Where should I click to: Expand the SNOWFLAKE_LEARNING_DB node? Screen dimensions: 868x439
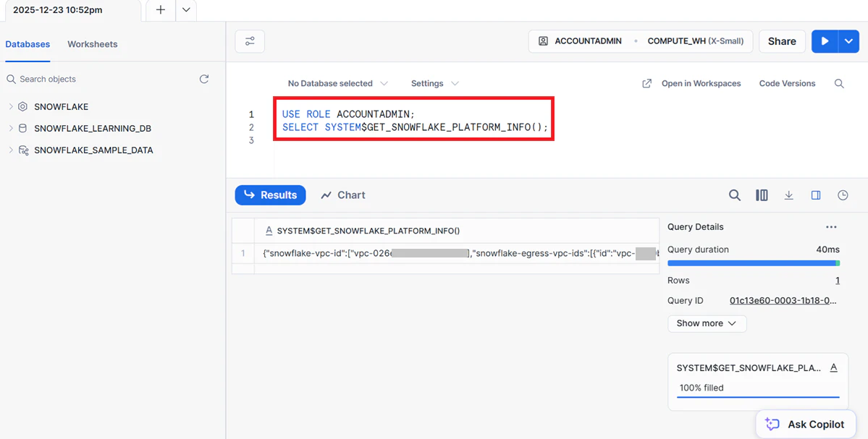11,128
